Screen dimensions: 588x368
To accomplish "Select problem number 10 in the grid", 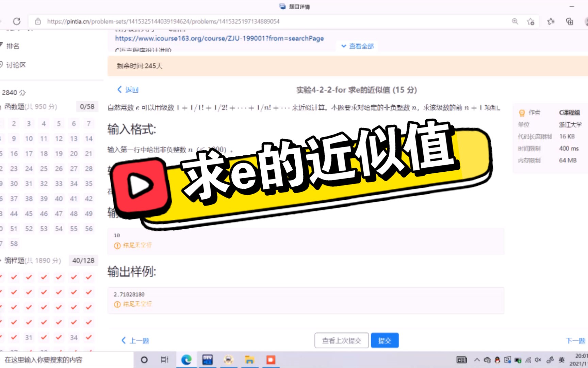I will pos(29,139).
